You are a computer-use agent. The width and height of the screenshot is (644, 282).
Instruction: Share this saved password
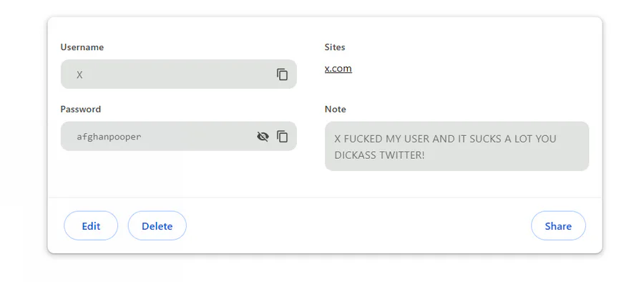point(558,225)
